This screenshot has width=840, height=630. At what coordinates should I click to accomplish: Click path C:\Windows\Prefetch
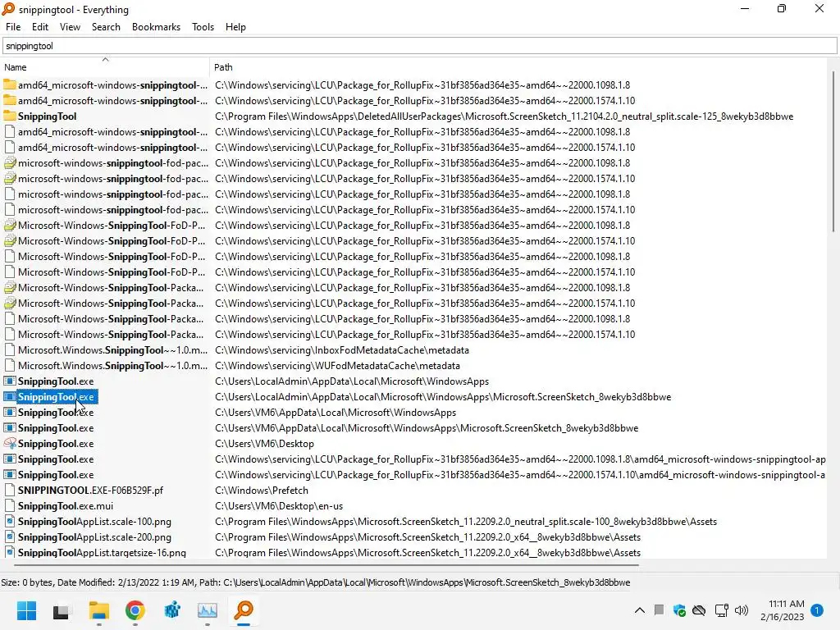pos(262,491)
